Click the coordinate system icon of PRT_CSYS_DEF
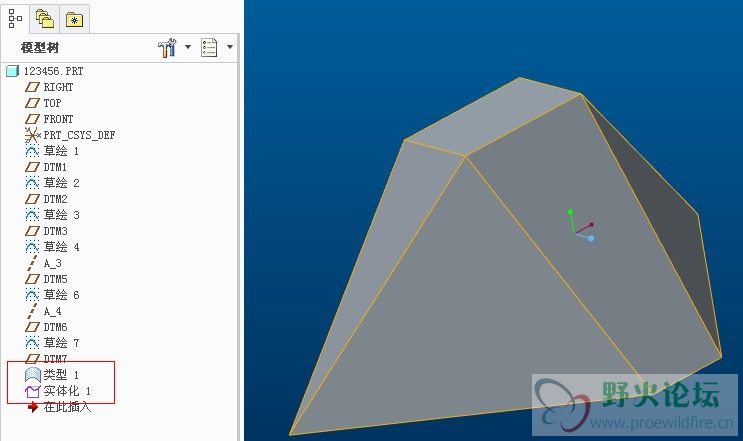Screen dimensions: 743x441 coord(32,135)
